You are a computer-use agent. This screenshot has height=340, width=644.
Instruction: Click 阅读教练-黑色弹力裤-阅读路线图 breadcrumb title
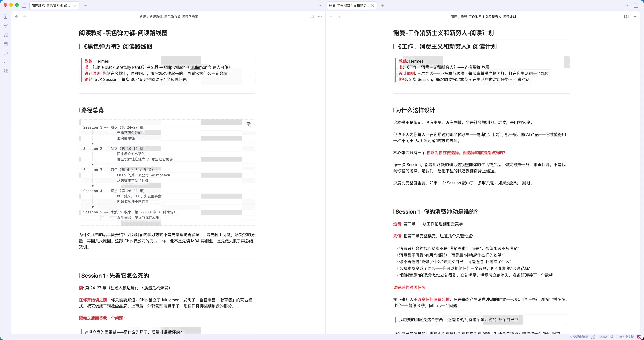(174, 17)
